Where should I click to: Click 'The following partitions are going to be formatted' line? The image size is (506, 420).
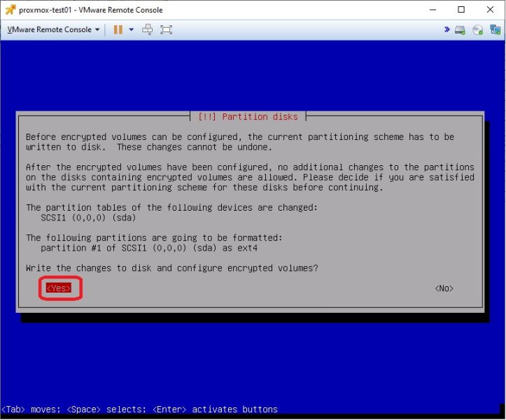point(154,238)
